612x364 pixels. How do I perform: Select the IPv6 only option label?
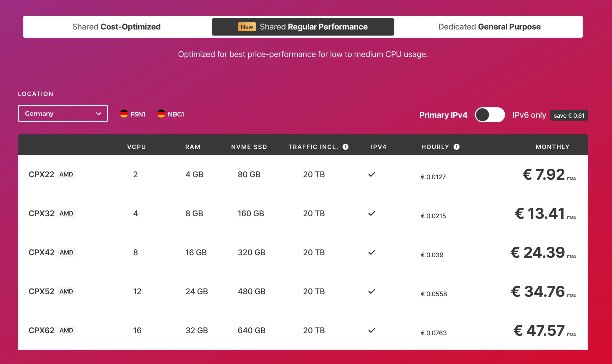point(529,115)
